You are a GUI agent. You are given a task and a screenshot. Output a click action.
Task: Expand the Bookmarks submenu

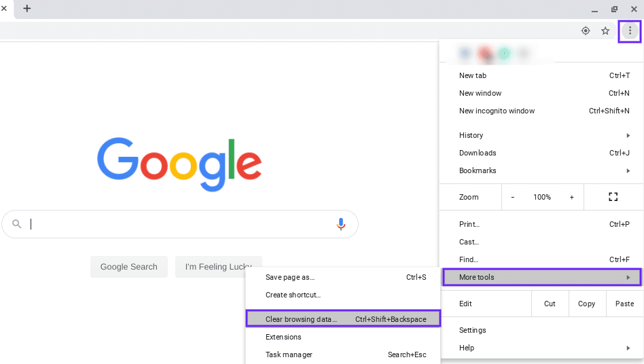point(543,170)
